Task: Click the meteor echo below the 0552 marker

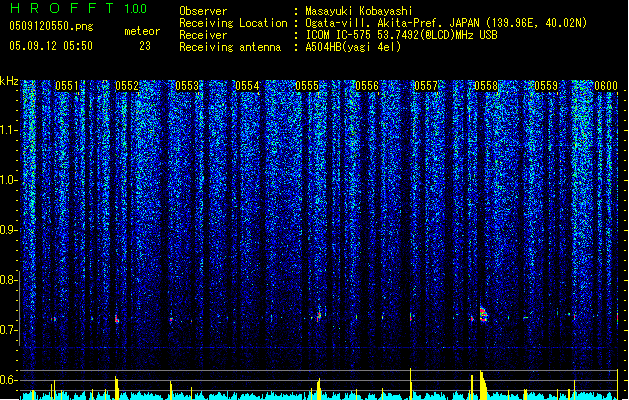Action: [x=117, y=319]
